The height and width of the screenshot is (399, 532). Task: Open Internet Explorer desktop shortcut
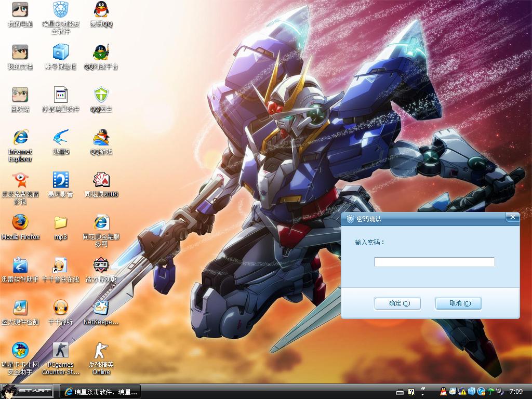(20, 138)
